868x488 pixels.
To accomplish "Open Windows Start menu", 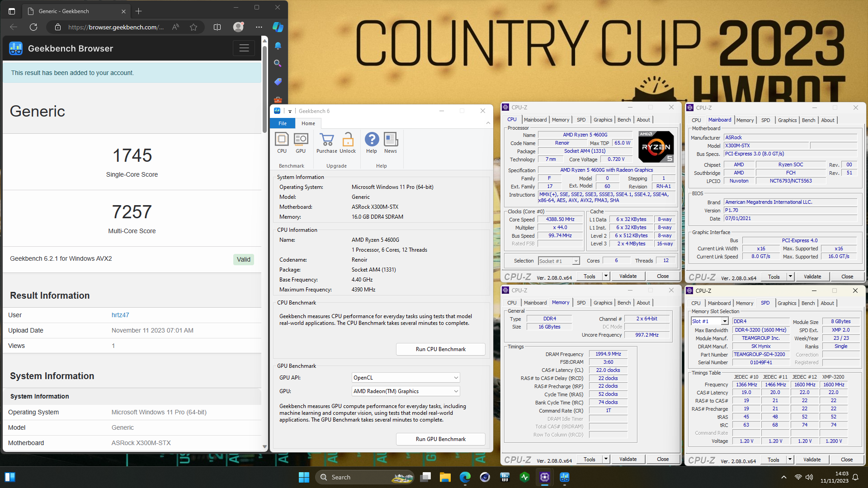I will click(304, 477).
